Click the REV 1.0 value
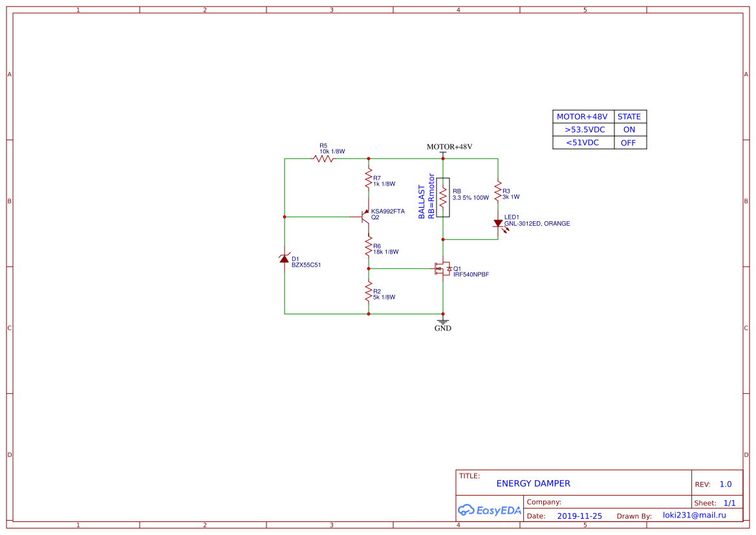Screen dimensions: 756x535 point(726,485)
